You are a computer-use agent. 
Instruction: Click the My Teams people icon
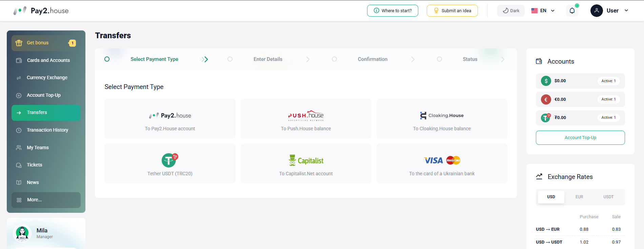[x=19, y=148]
